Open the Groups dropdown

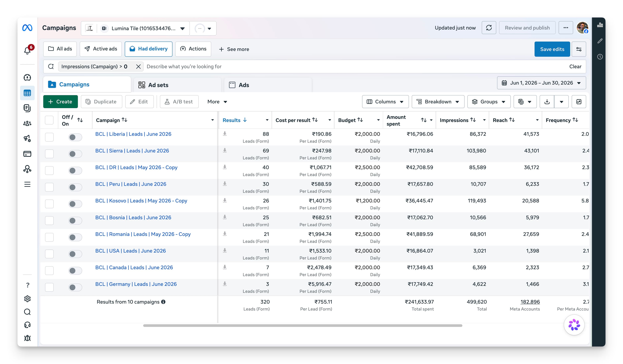tap(489, 102)
